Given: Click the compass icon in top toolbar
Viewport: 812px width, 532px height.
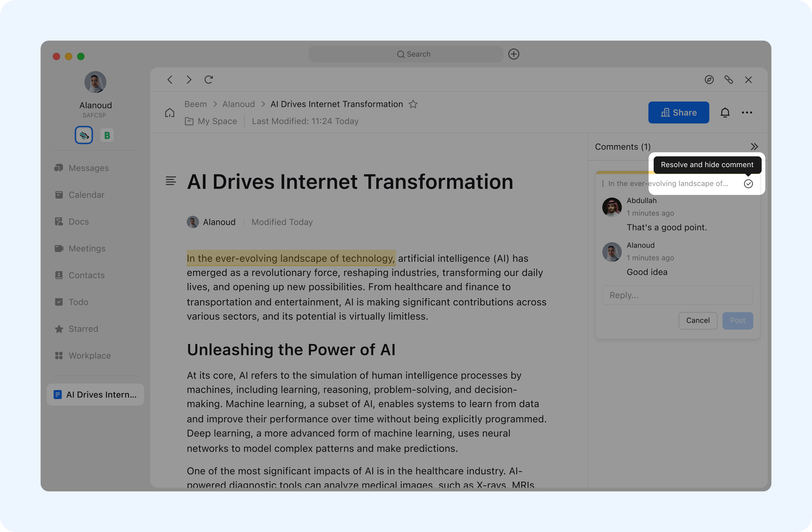Looking at the screenshot, I should click(x=709, y=80).
